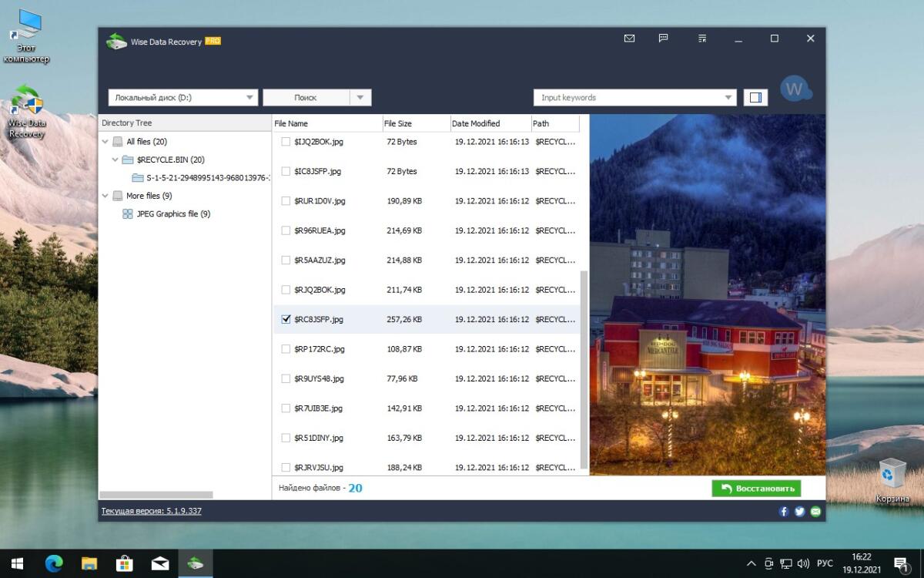Viewport: 924px width, 578px height.
Task: Open the Twitter icon in the status bar
Action: (x=799, y=511)
